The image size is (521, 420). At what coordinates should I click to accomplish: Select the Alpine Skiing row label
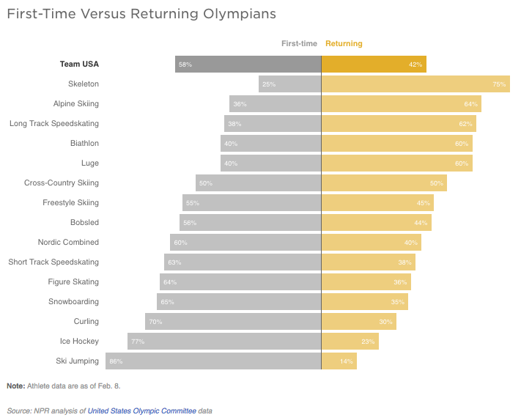(76, 103)
